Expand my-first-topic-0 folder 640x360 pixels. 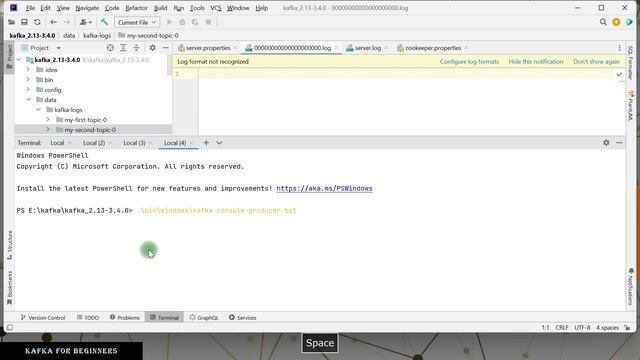pos(48,120)
